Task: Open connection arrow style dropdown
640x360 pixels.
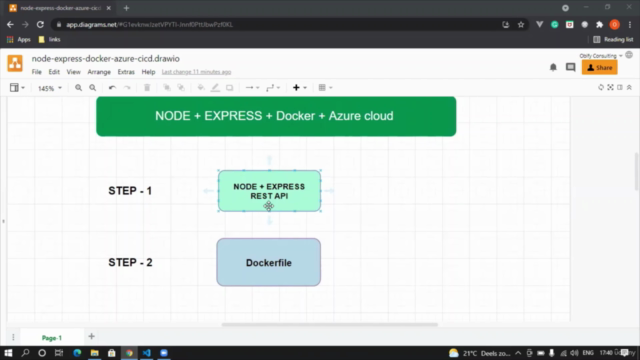Action: click(x=252, y=88)
